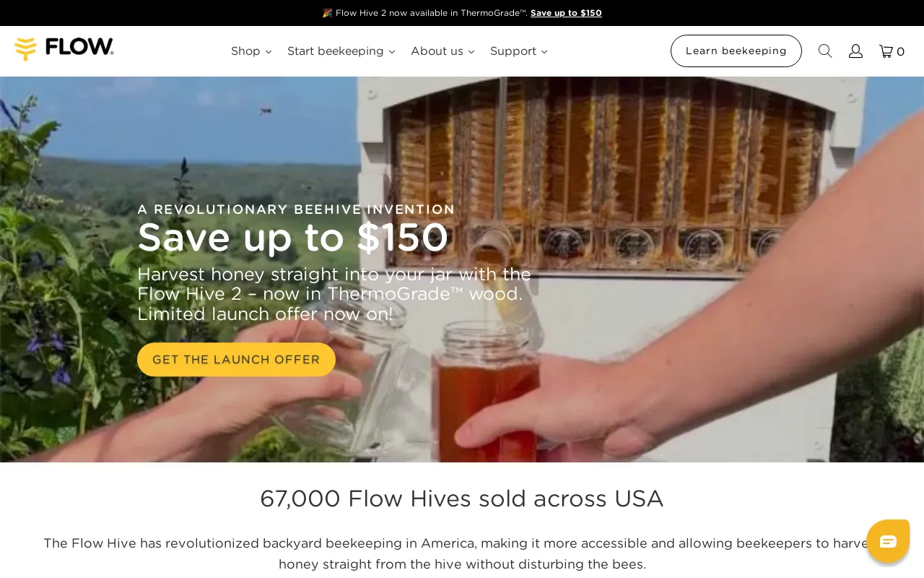
Task: Click the Save up to $150 hero headline
Action: 292,237
